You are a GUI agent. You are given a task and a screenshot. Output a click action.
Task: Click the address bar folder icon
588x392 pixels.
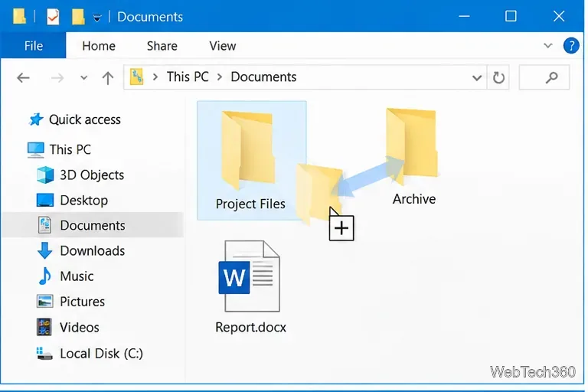pyautogui.click(x=136, y=77)
